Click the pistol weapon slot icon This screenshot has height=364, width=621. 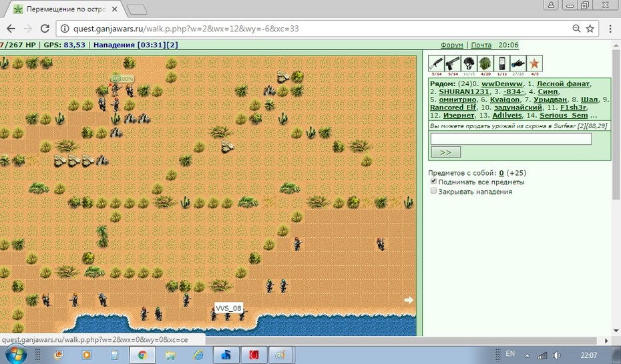tap(453, 63)
